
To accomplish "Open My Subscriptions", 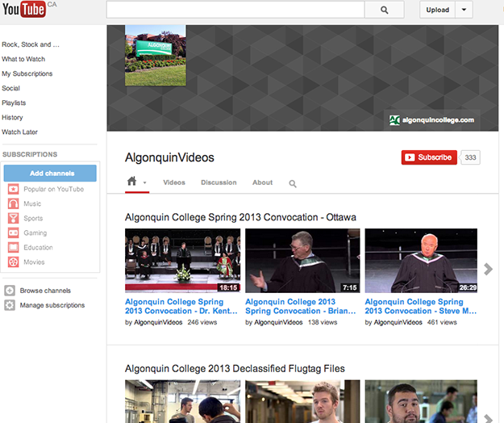I will [x=27, y=73].
